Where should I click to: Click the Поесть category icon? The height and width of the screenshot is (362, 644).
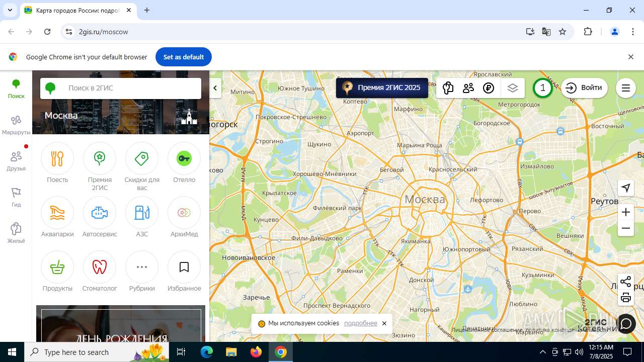pyautogui.click(x=57, y=159)
